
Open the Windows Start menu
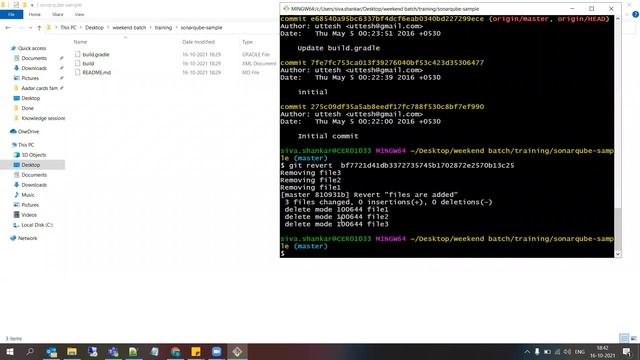pos(9,351)
